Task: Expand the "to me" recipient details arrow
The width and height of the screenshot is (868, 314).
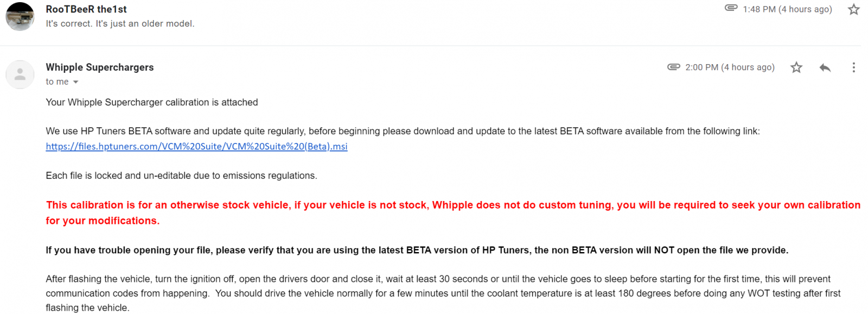Action: 75,82
